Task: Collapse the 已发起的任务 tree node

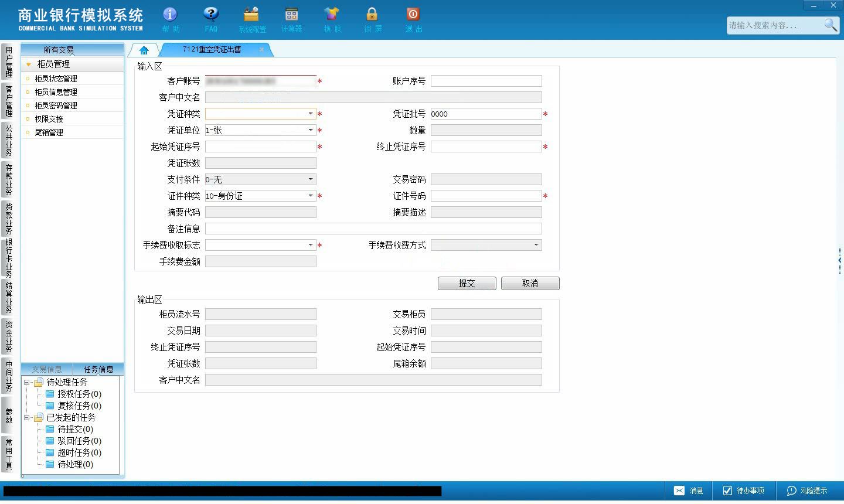Action: pos(26,417)
